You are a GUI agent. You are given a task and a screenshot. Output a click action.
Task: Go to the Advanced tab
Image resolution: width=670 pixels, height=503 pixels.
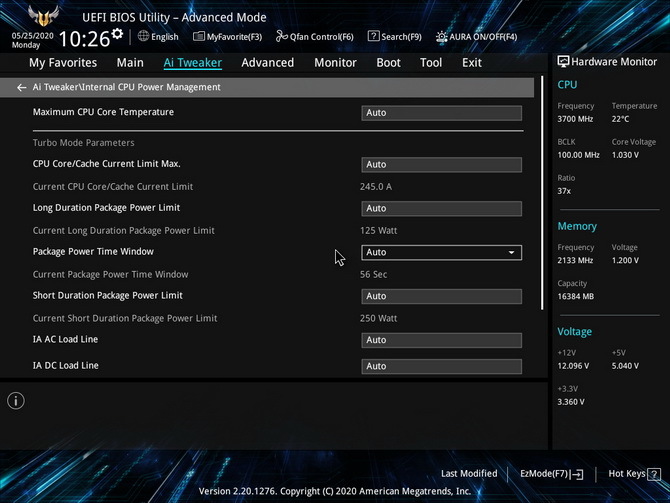pos(267,63)
